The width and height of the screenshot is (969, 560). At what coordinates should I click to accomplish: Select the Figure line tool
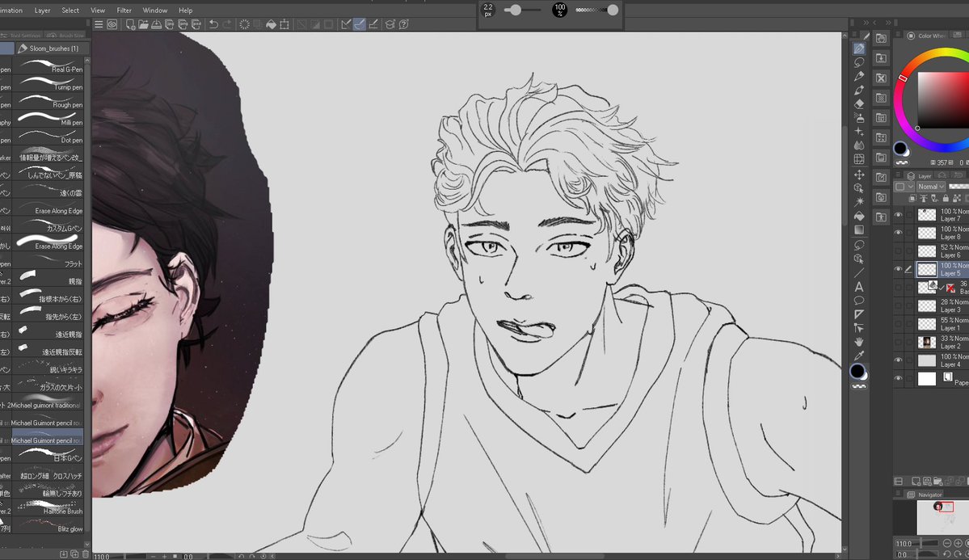tap(859, 272)
